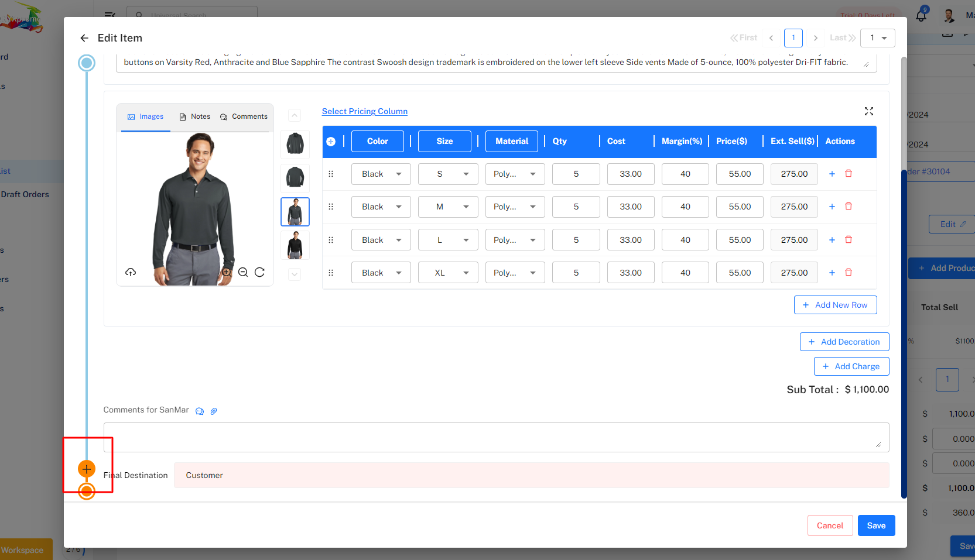
Task: Switch to the Notes tab
Action: [194, 117]
